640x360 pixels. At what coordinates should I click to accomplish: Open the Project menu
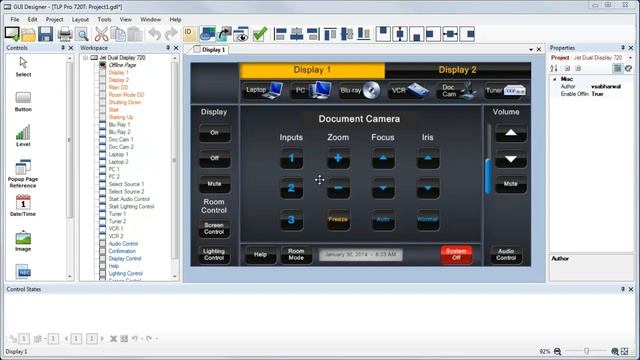(x=54, y=19)
